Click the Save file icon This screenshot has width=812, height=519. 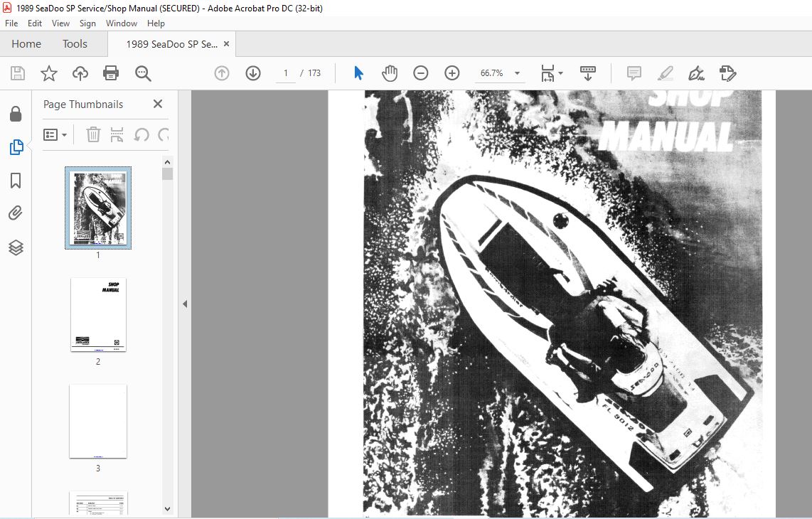pos(18,73)
